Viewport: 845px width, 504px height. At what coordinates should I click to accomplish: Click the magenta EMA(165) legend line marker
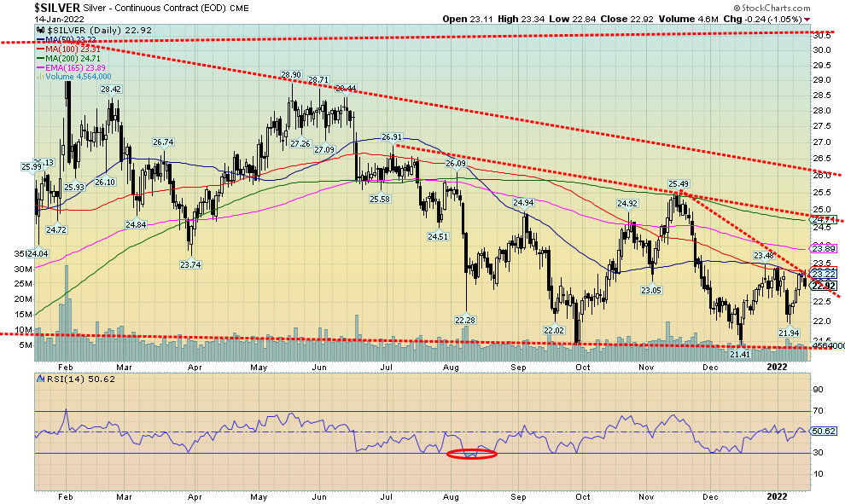click(38, 68)
